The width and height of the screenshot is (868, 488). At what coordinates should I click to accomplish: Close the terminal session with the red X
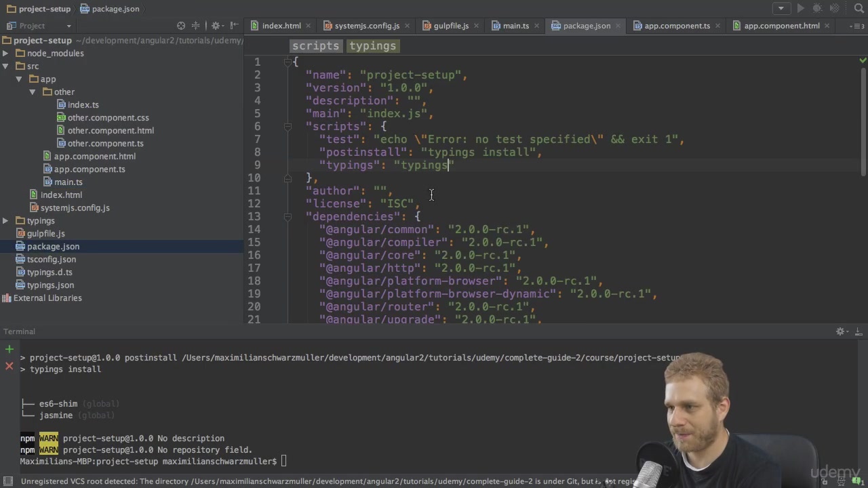click(x=9, y=366)
